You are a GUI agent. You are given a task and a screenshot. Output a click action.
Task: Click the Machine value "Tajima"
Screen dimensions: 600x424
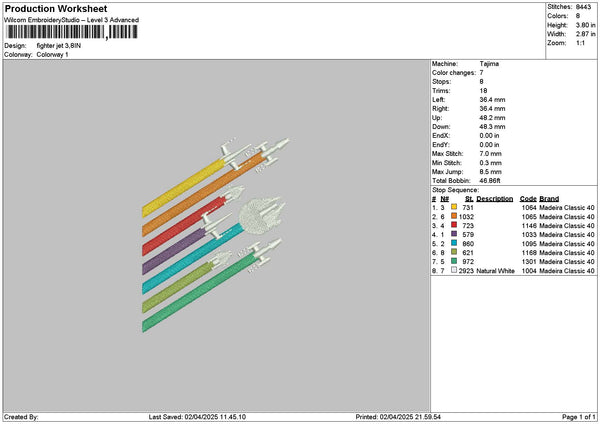tap(489, 64)
